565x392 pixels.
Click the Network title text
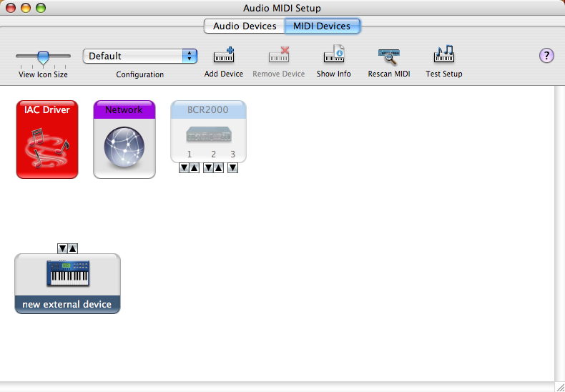tap(124, 109)
